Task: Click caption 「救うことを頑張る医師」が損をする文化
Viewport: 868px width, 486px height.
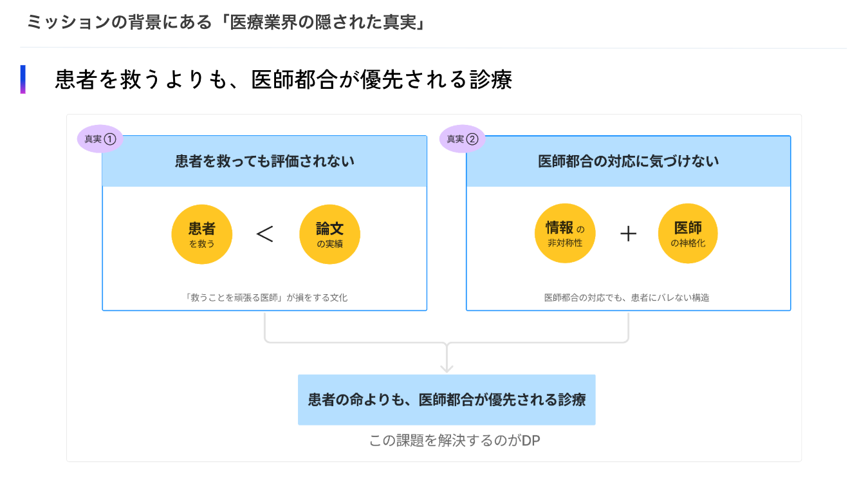Action: [x=266, y=297]
